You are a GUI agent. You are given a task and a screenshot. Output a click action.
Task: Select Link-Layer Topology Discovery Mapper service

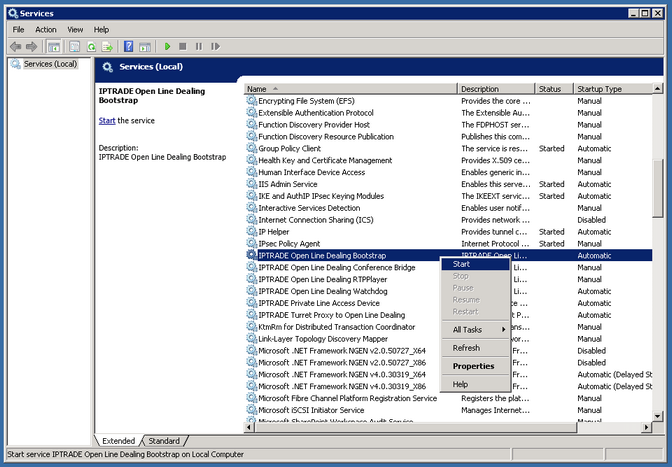click(x=323, y=339)
